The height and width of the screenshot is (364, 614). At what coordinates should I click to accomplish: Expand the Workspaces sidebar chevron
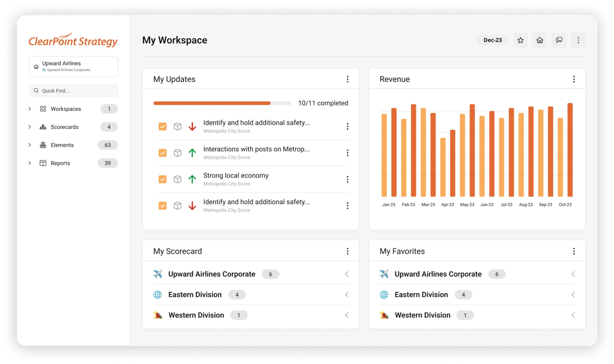(30, 109)
